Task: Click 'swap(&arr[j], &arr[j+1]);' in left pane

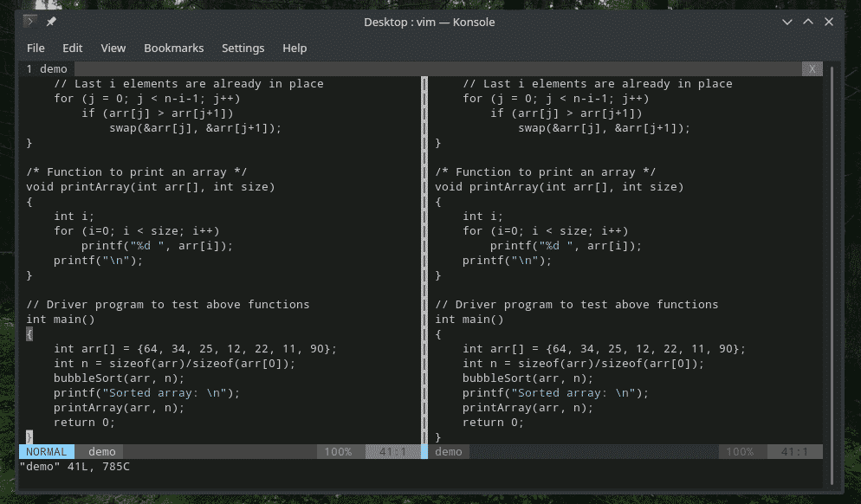Action: click(x=195, y=128)
